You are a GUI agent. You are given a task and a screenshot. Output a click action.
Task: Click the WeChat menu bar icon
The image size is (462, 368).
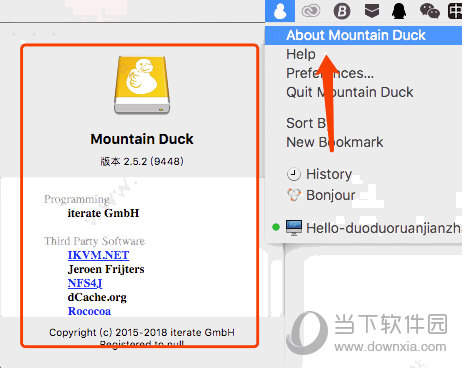coord(430,11)
